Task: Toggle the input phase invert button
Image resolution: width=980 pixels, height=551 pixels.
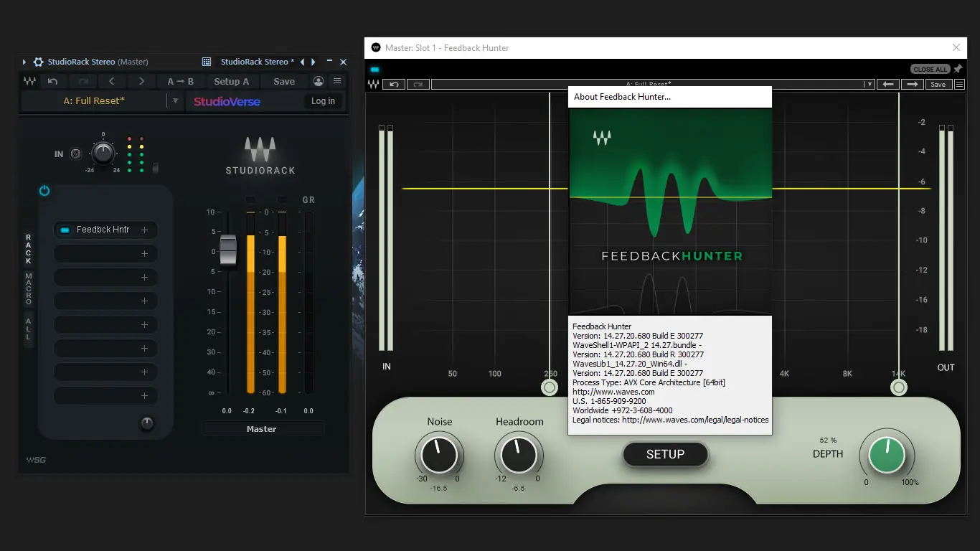Action: (75, 154)
